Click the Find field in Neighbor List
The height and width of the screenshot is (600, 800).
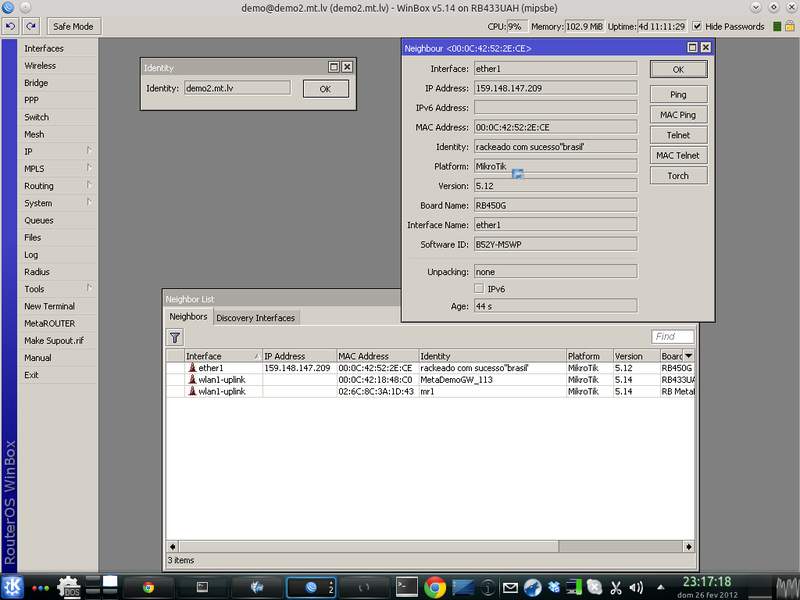click(672, 337)
